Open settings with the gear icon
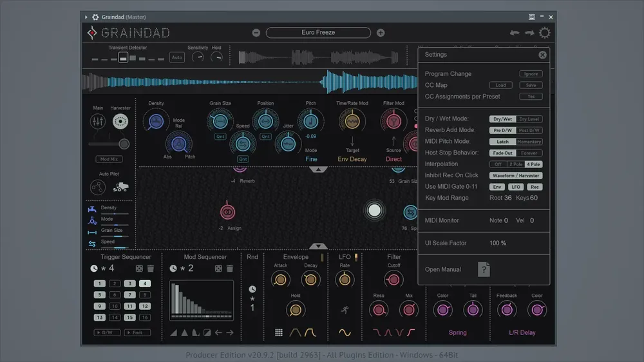644x362 pixels. coord(545,33)
